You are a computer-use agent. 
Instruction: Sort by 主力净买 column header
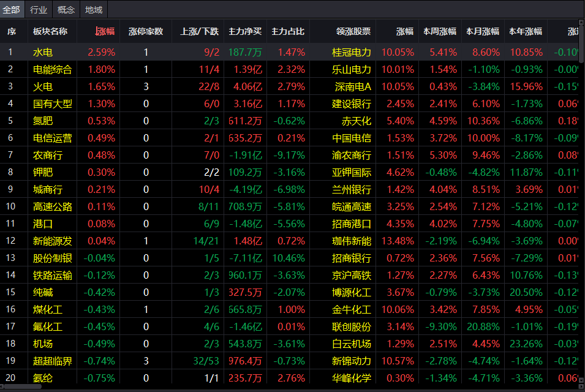[245, 31]
